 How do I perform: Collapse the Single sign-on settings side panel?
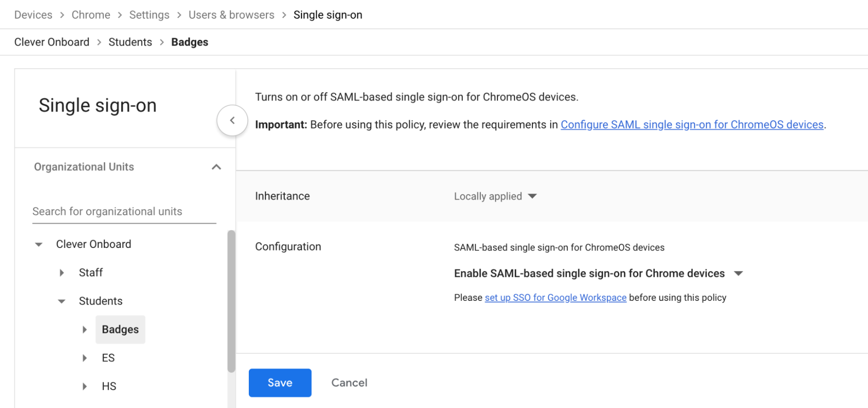[x=232, y=120]
